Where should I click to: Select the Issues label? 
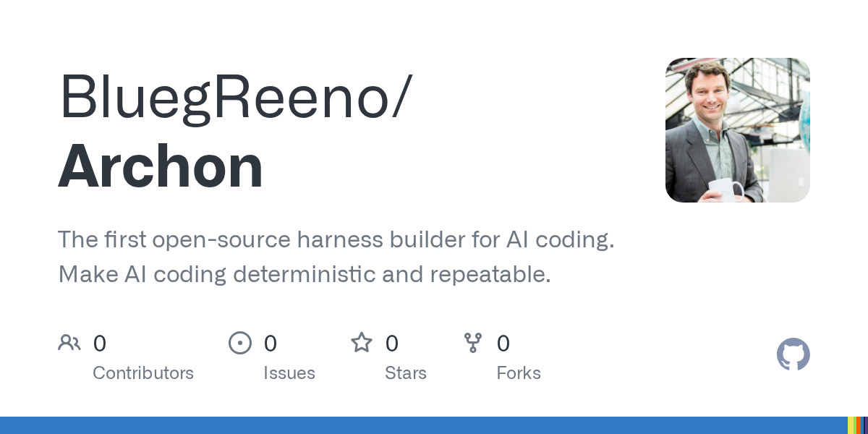tap(289, 373)
